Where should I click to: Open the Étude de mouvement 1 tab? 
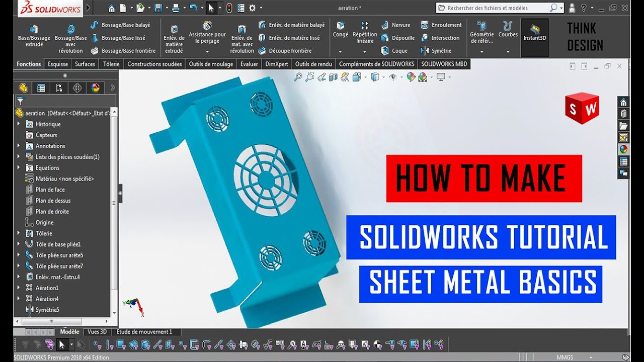coord(144,332)
